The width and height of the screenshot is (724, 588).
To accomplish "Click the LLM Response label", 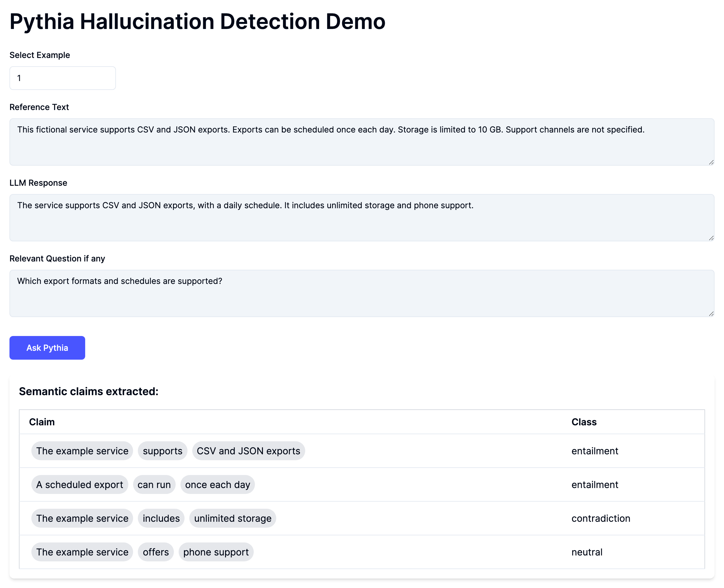I will (38, 183).
